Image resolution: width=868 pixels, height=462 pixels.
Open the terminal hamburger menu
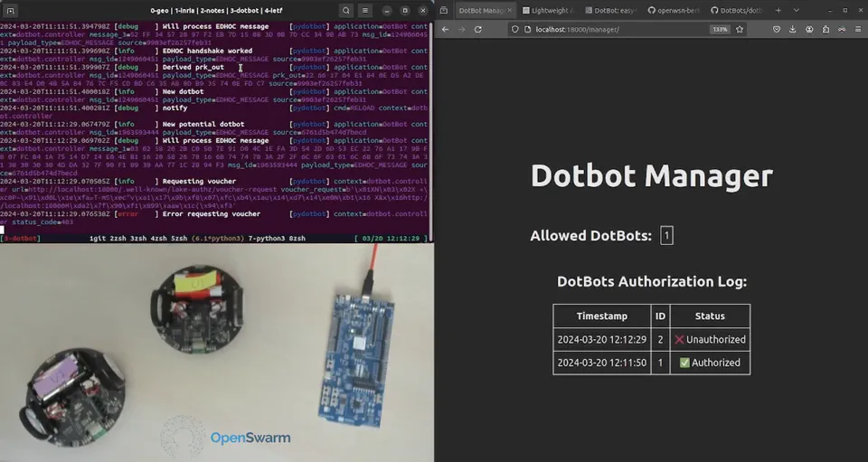coord(365,11)
